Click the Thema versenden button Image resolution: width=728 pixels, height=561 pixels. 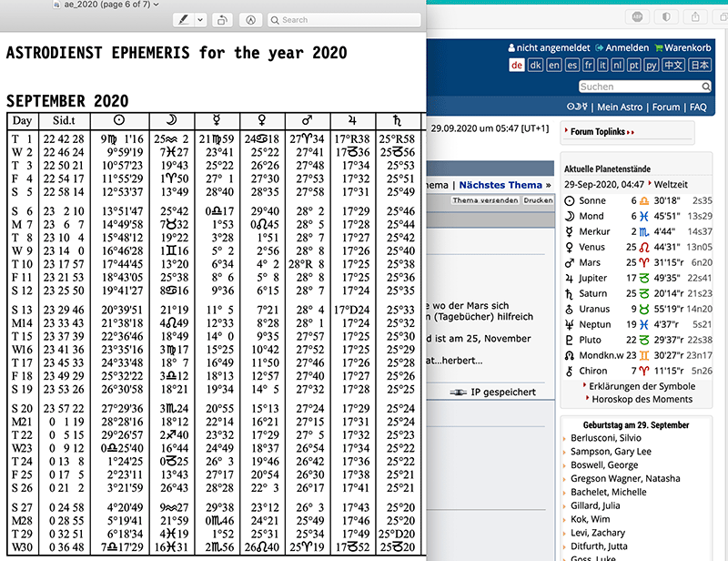[485, 200]
